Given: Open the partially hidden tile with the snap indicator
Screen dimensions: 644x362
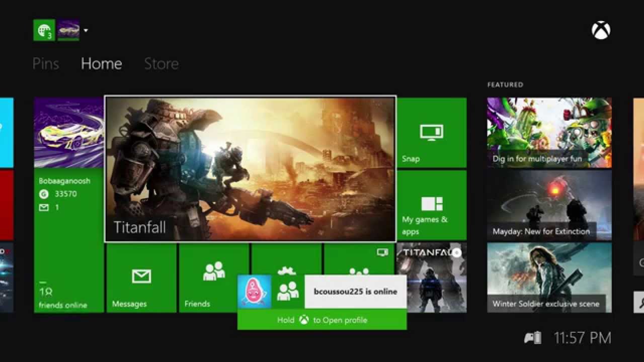Looking at the screenshot, I should point(359,259).
